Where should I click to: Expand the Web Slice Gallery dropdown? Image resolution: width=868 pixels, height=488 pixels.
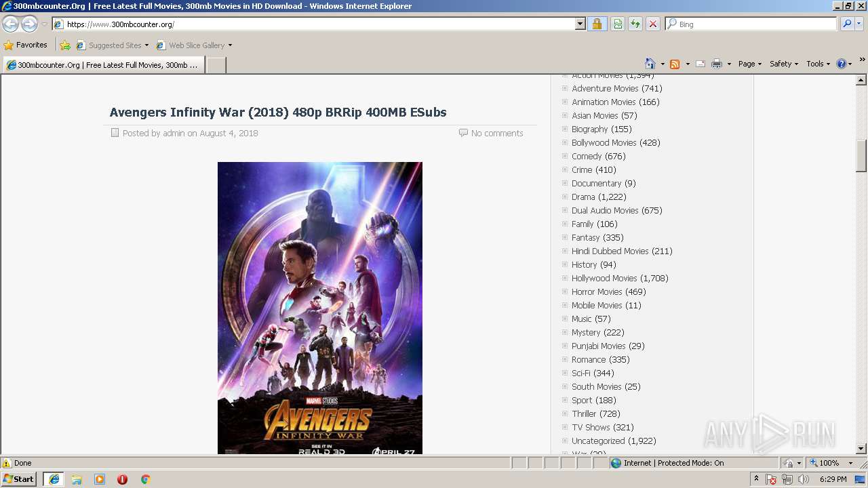[x=230, y=45]
